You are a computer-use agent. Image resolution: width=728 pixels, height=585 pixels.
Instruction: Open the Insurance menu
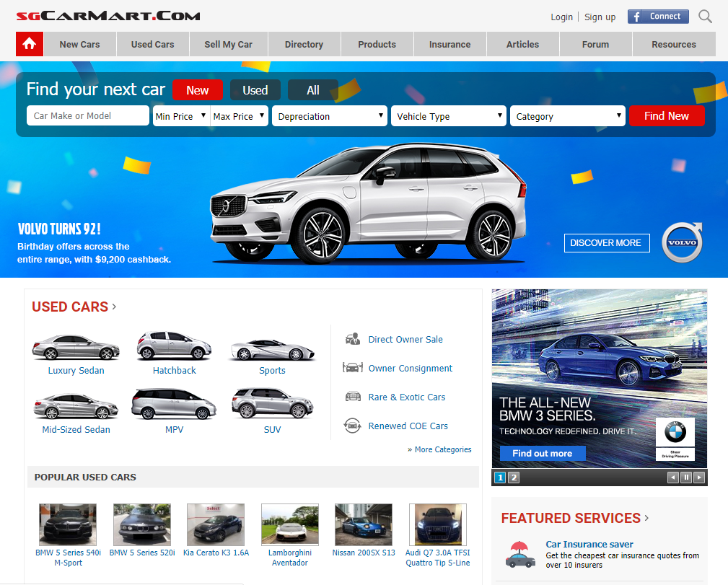[x=450, y=44]
